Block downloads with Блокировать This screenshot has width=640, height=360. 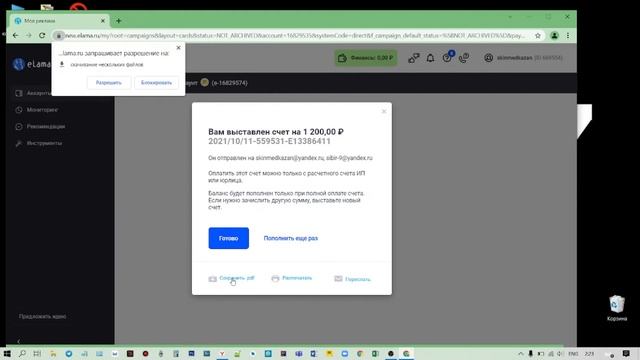tap(156, 82)
